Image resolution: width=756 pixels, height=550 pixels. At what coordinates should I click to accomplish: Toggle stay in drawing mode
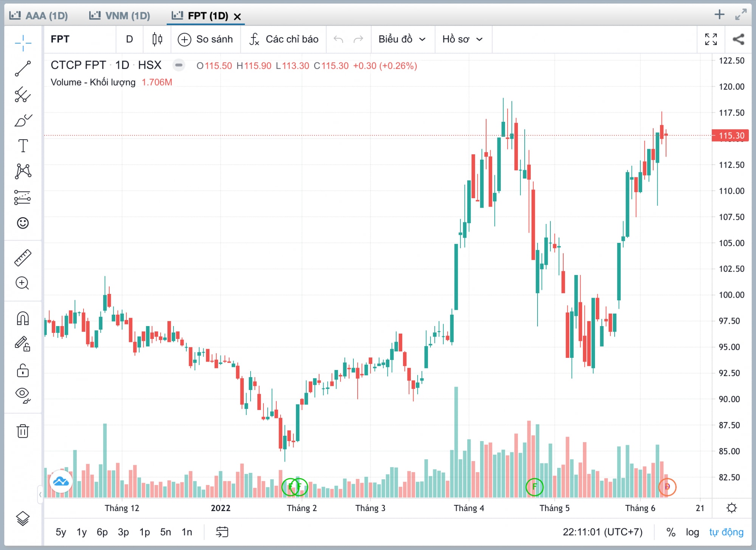click(23, 344)
